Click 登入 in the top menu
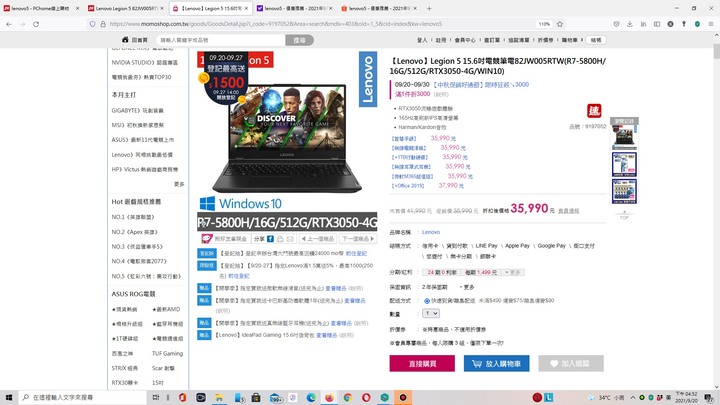Screen dimensions: 720x405 422,40
